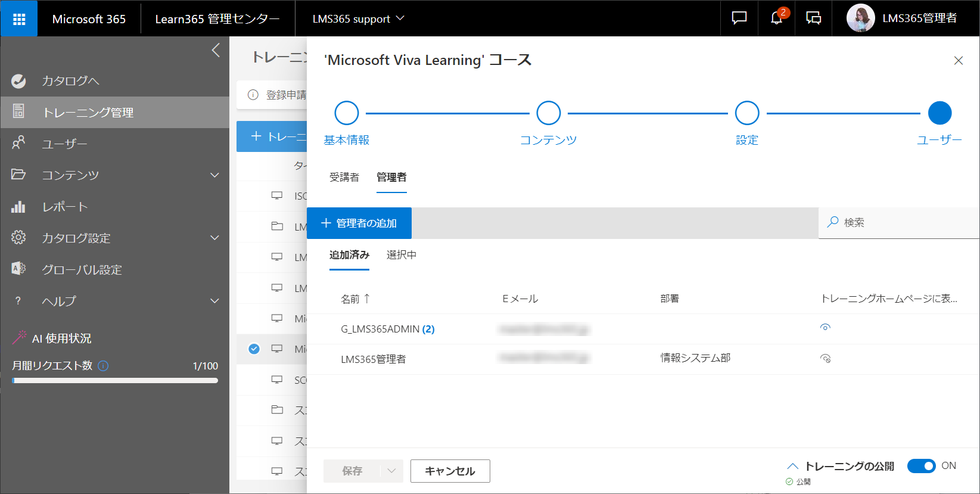Collapse the トレーニングの公開 section chevron
Screen dimensions: 980x494
click(x=793, y=466)
